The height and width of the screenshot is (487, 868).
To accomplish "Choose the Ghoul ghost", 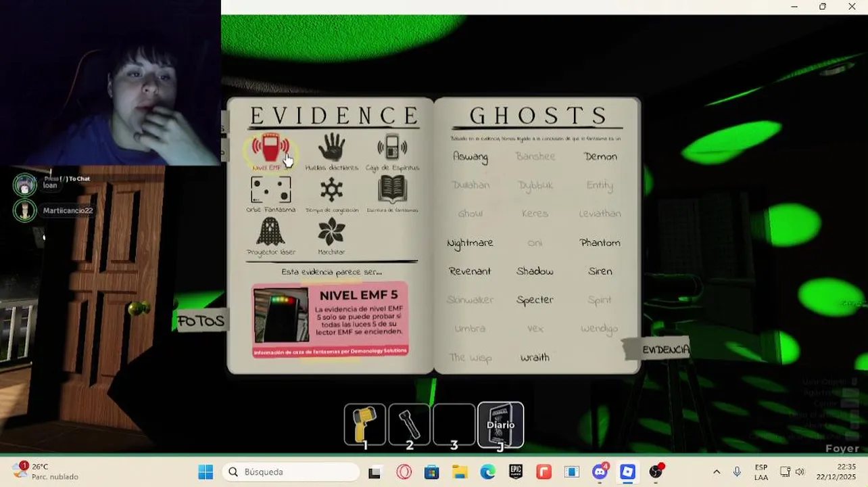I will [x=471, y=213].
